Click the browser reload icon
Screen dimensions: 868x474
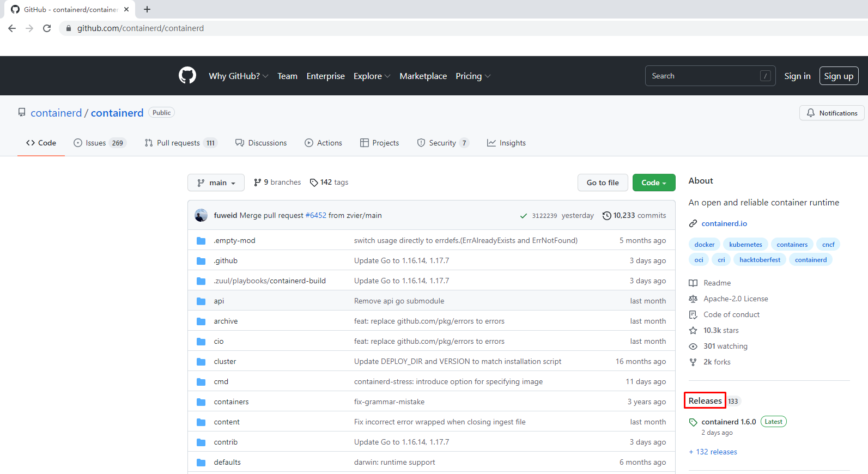(x=47, y=28)
